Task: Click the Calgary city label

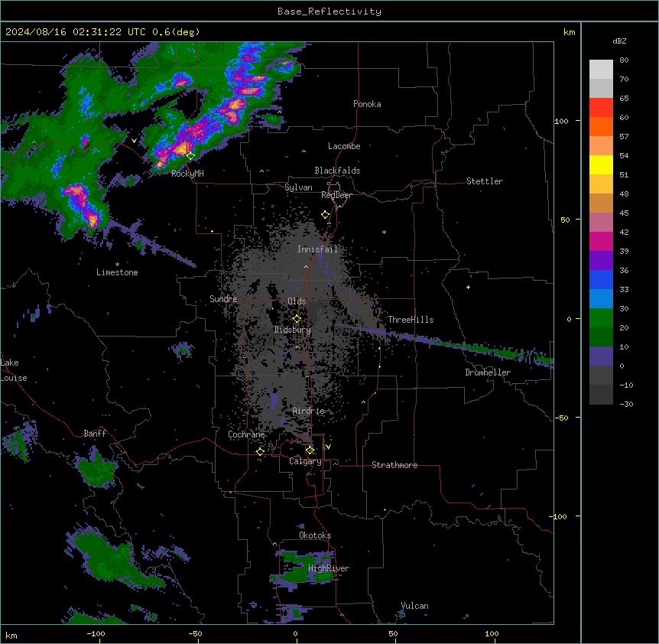Action: pyautogui.click(x=306, y=461)
